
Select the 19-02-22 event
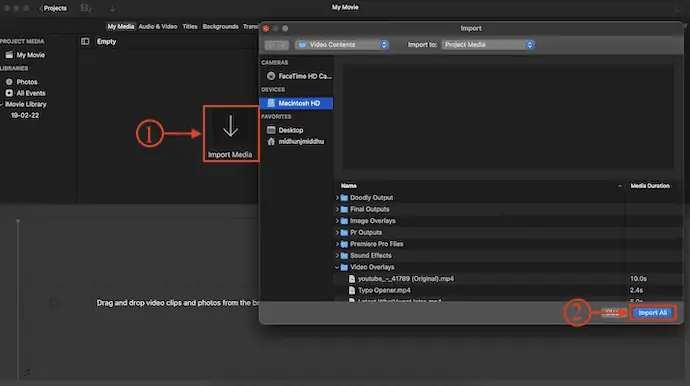[x=25, y=115]
